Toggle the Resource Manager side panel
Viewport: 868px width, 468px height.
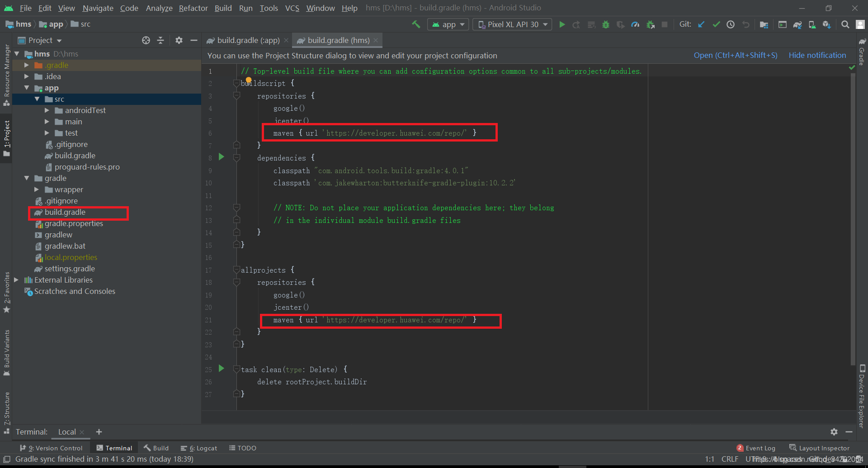click(x=6, y=75)
